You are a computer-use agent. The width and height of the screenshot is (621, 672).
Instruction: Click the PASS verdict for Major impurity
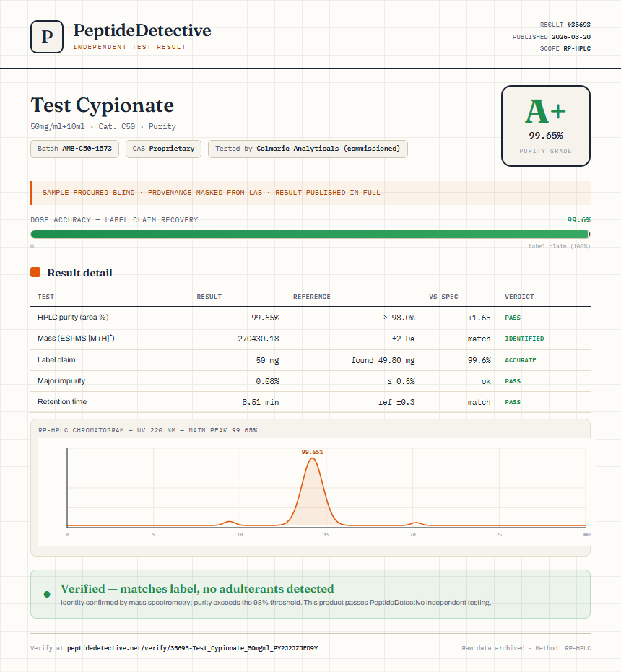point(513,381)
